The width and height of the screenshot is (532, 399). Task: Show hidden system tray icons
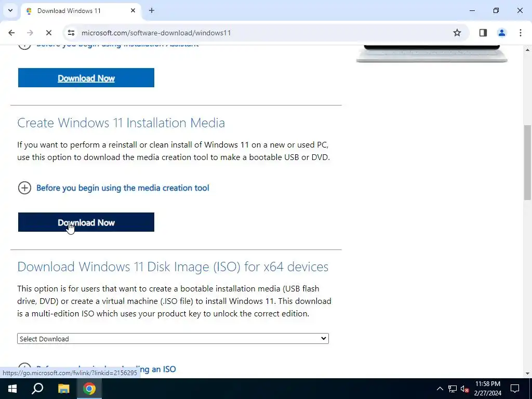tap(440, 389)
